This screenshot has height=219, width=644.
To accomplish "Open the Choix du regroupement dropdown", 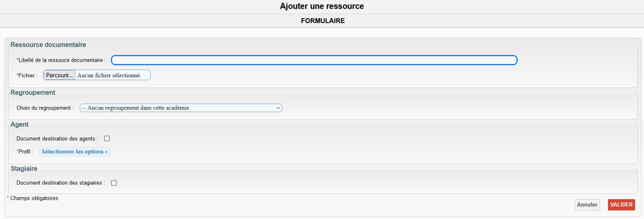I will [x=180, y=108].
